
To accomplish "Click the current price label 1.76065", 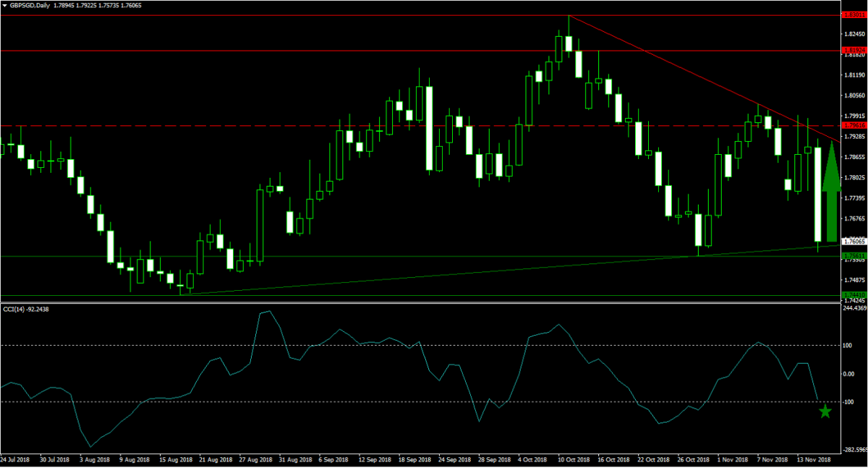I will (854, 241).
